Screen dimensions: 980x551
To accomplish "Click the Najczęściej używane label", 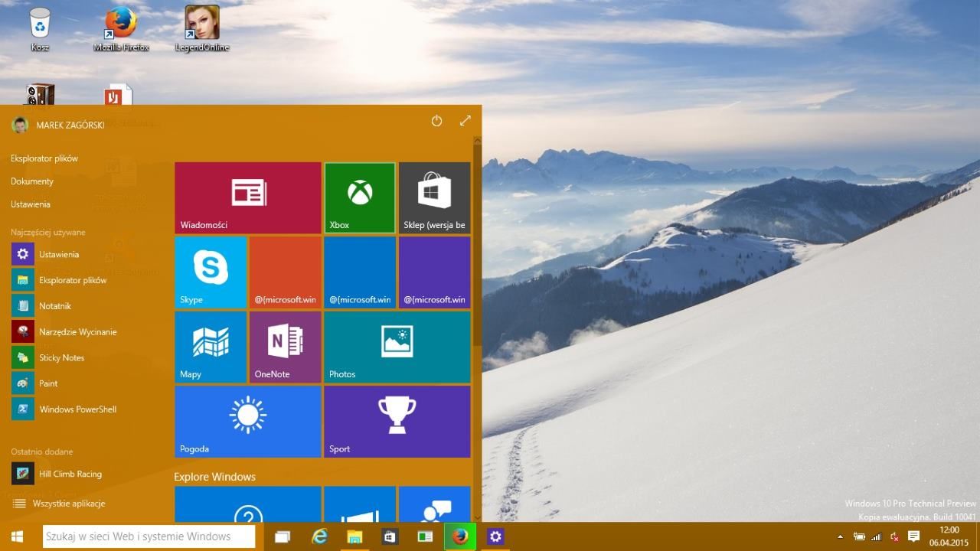I will click(48, 232).
